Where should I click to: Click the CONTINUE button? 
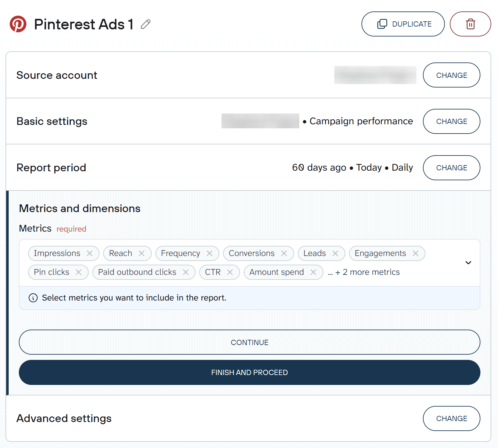(249, 342)
